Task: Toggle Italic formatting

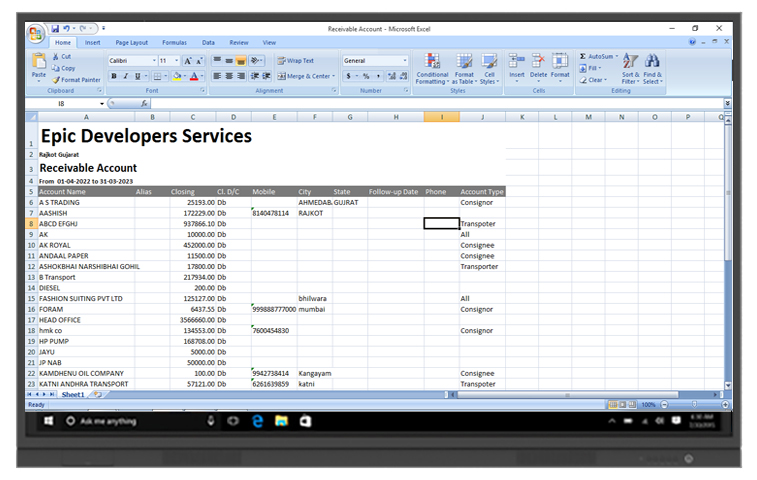Action: pos(126,76)
